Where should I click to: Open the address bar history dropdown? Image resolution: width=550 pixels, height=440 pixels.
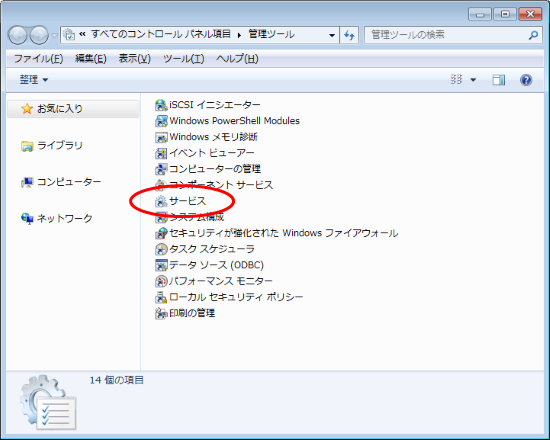tap(332, 35)
